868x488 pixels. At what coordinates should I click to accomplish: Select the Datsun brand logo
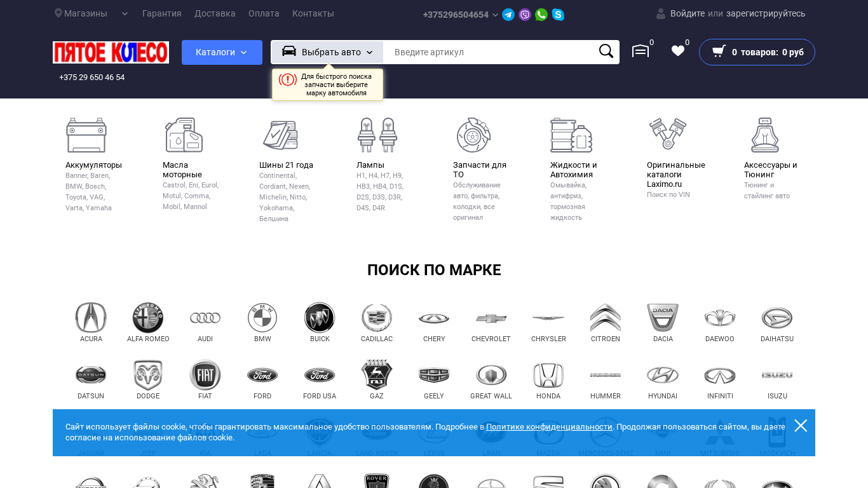click(91, 375)
